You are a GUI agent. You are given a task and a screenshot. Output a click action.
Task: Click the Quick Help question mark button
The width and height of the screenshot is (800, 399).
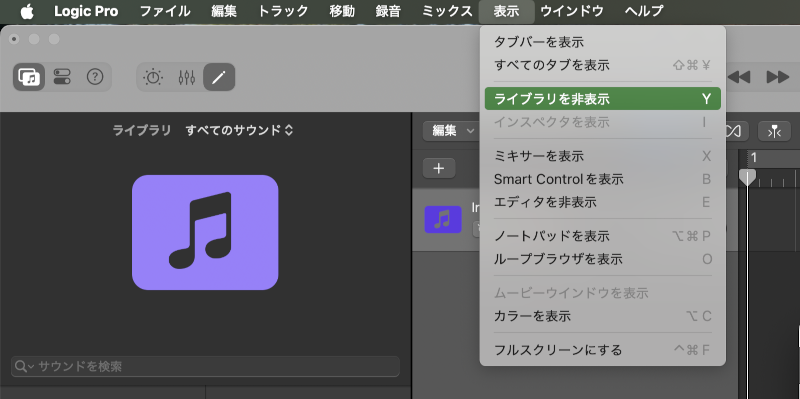[95, 78]
